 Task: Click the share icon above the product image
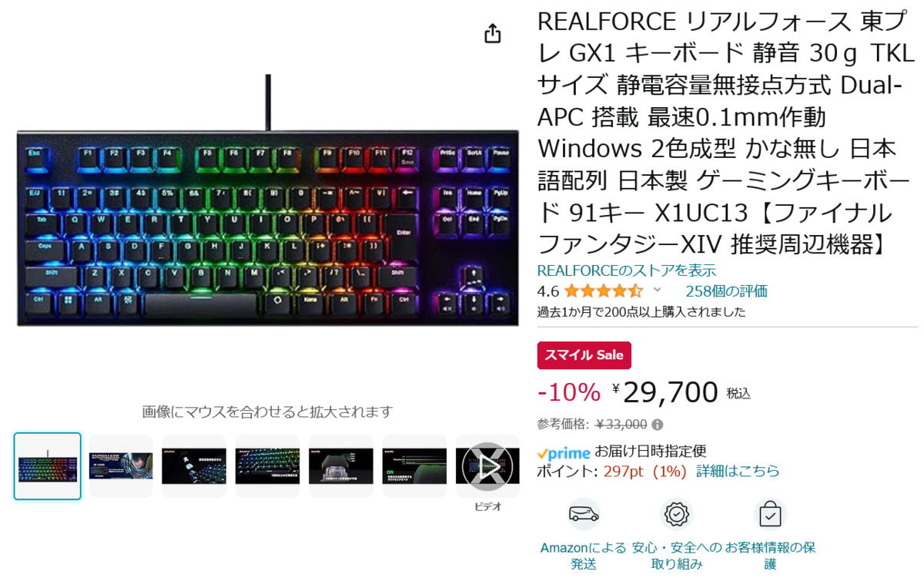coord(493,34)
